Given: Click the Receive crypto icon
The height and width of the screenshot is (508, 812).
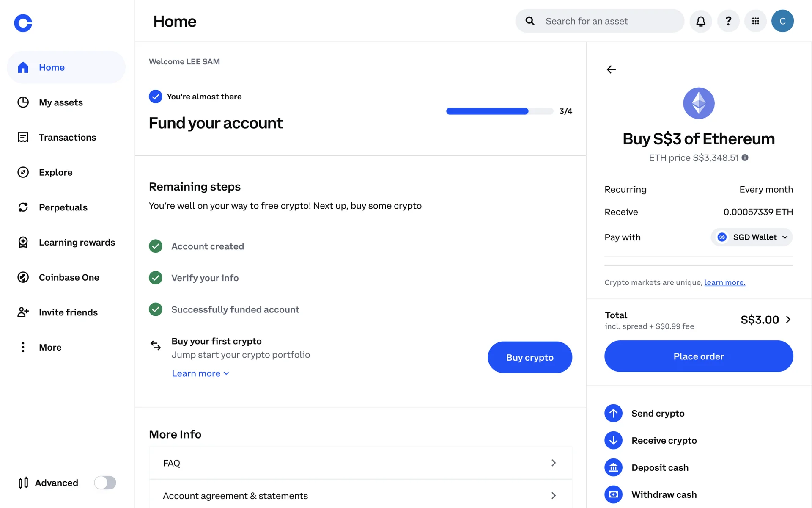Looking at the screenshot, I should pyautogui.click(x=613, y=440).
